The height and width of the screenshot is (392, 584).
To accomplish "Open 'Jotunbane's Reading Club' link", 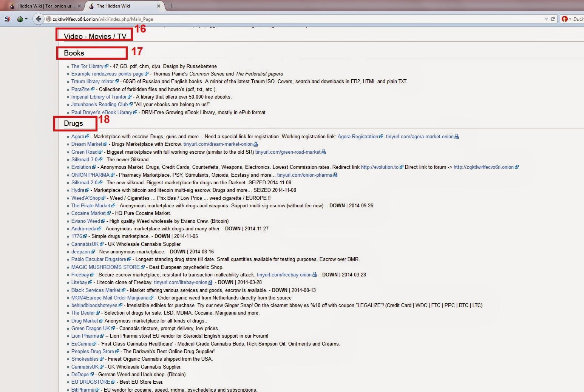I will [100, 105].
